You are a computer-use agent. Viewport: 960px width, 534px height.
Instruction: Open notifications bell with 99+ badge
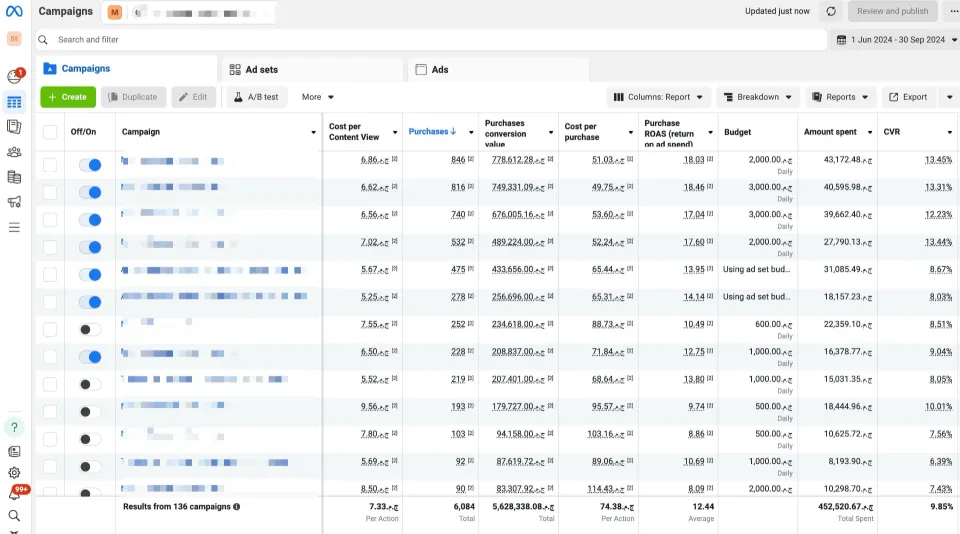point(14,494)
